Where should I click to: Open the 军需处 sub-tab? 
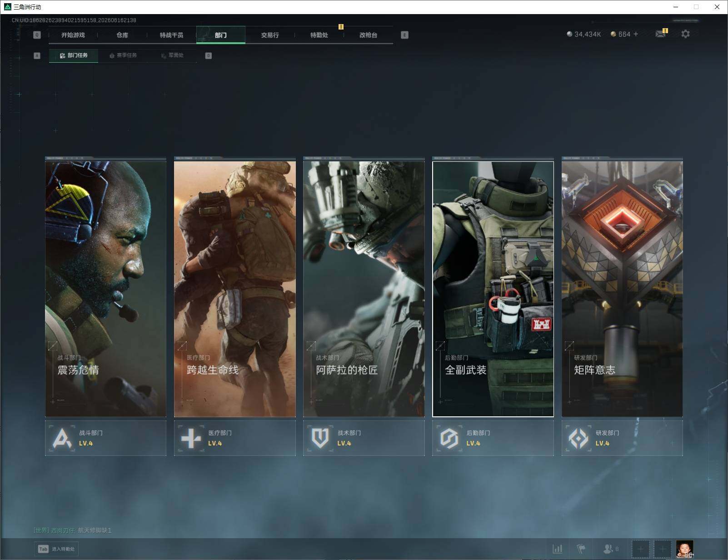tap(172, 55)
